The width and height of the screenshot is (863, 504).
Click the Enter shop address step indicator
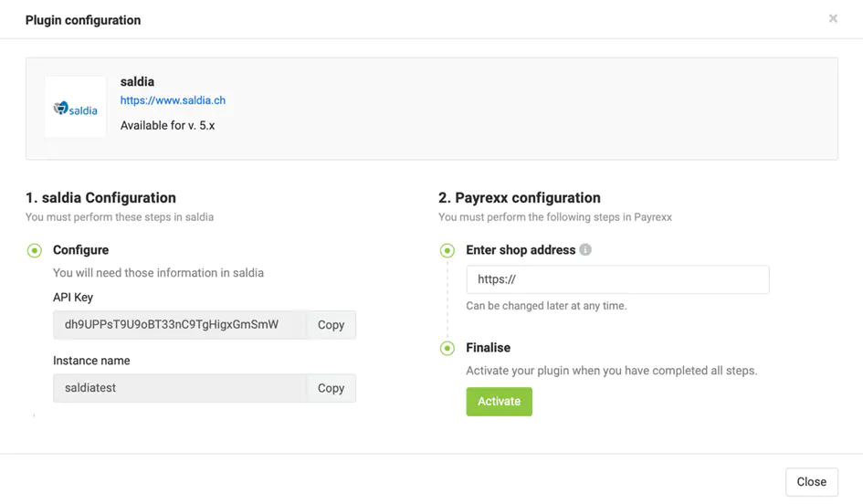[x=447, y=250]
